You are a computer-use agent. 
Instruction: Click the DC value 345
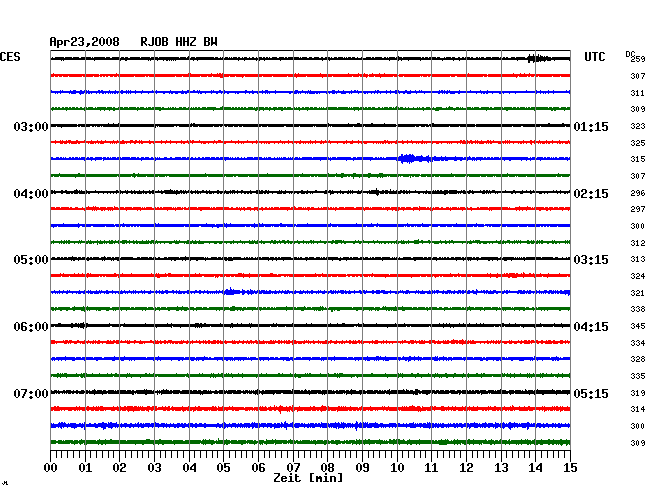tap(638, 326)
